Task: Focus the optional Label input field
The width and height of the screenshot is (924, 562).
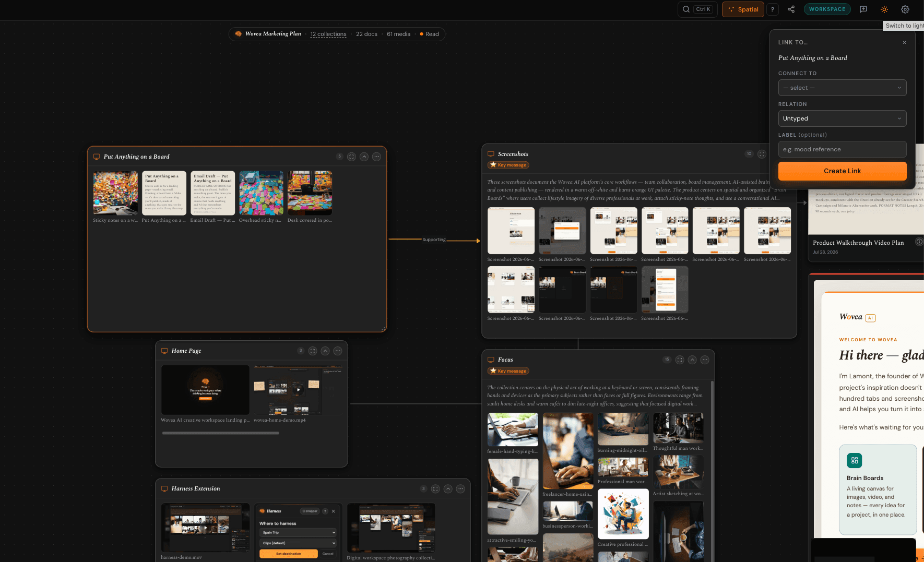Action: point(842,149)
